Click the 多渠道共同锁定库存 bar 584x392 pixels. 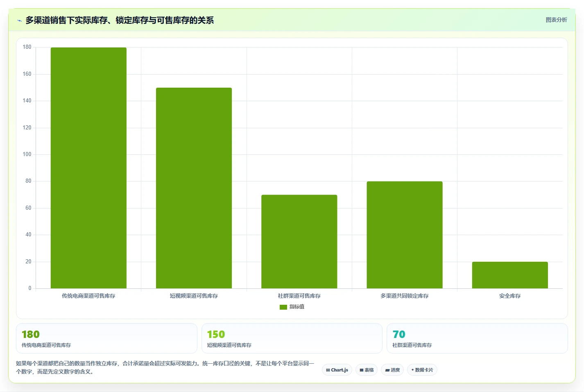pyautogui.click(x=405, y=235)
